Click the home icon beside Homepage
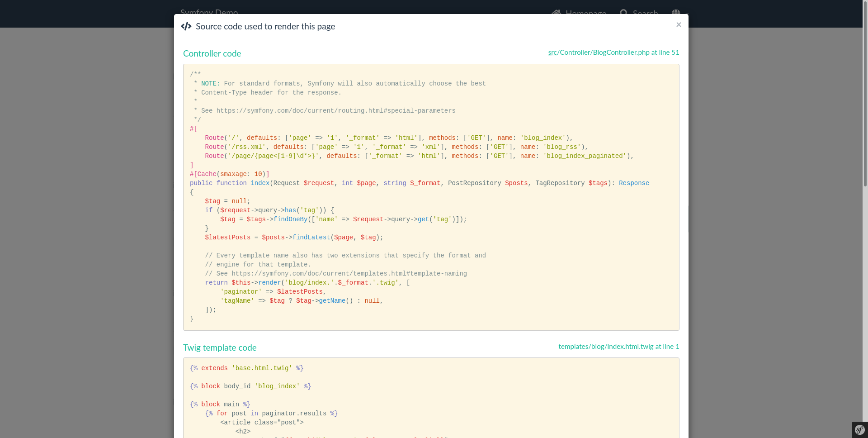The width and height of the screenshot is (868, 438). pyautogui.click(x=556, y=13)
